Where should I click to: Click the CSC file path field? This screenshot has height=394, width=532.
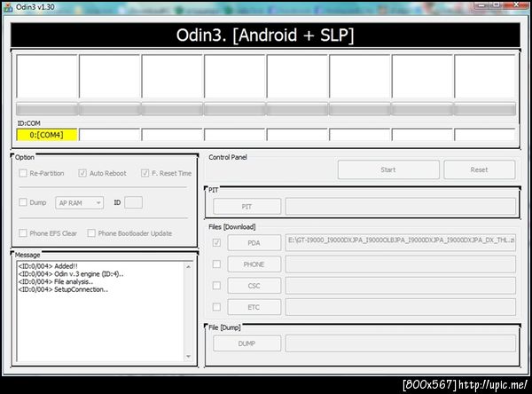click(401, 286)
